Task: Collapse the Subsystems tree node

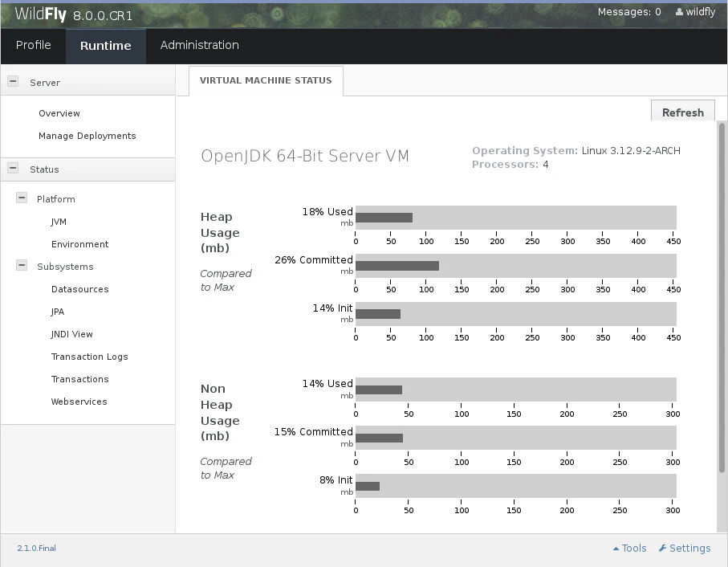Action: tap(22, 266)
